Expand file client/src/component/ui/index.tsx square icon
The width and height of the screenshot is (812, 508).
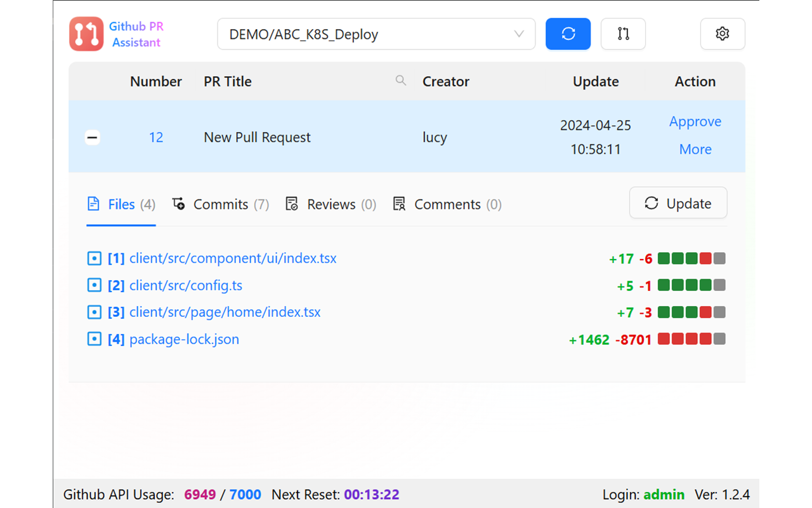pyautogui.click(x=94, y=258)
